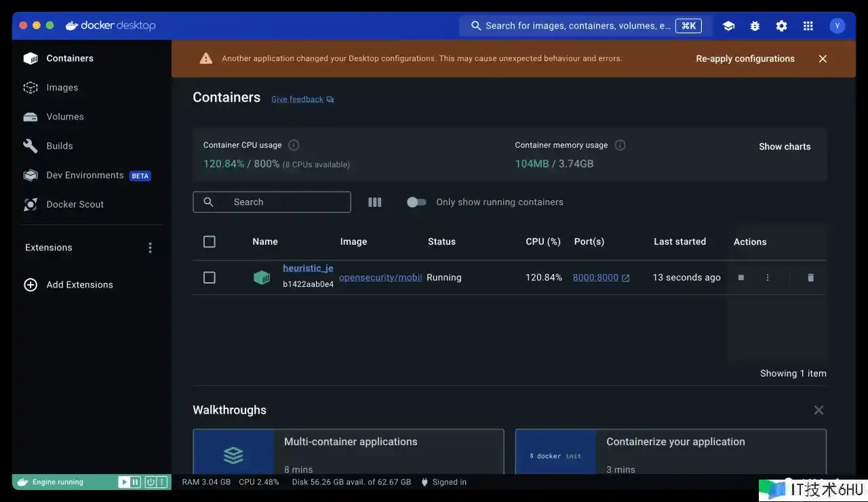The image size is (868, 502).
Task: Open port link 8000:8000
Action: pos(601,277)
